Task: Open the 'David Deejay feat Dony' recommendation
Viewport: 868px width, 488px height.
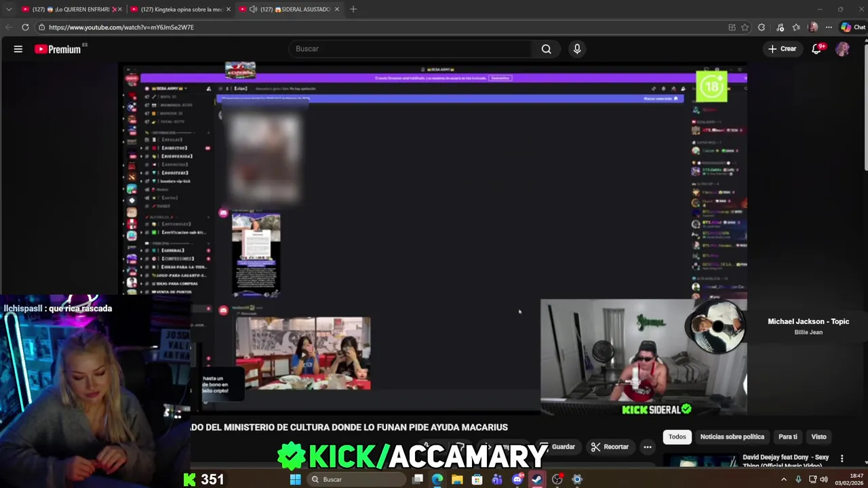Action: (785, 460)
